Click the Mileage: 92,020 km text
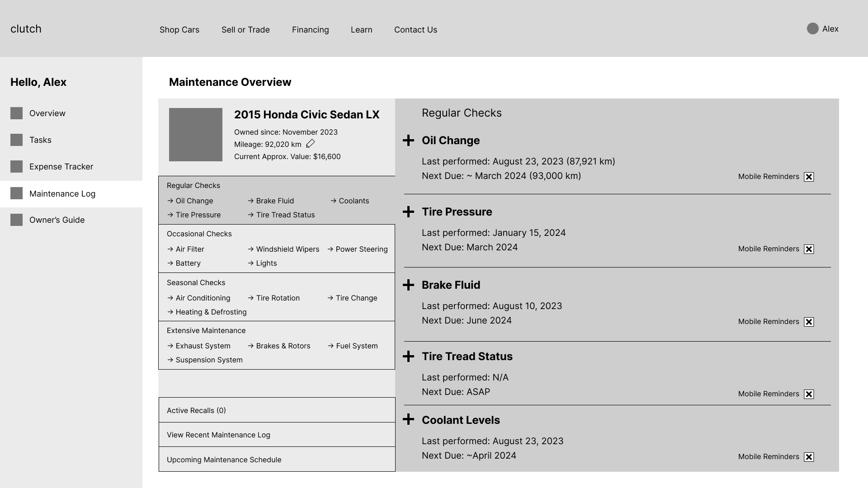The height and width of the screenshot is (488, 868). coord(268,145)
